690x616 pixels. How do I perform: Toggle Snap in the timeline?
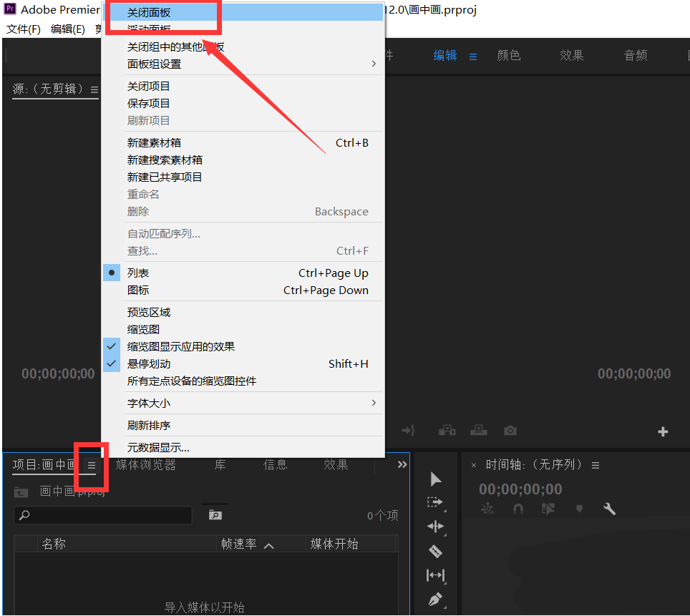[520, 508]
